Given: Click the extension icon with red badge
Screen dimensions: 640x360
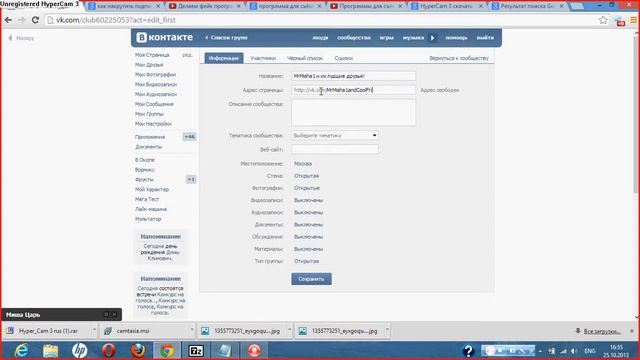Looking at the screenshot, I should 620,21.
